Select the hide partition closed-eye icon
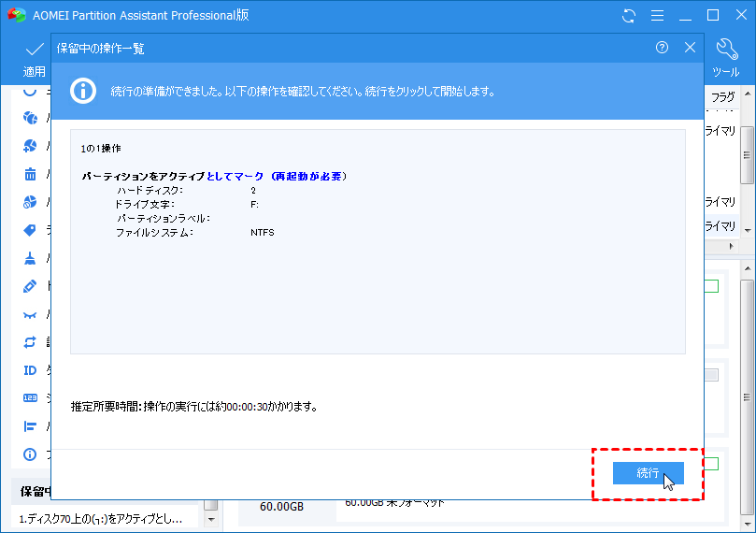This screenshot has width=756, height=533. [30, 315]
